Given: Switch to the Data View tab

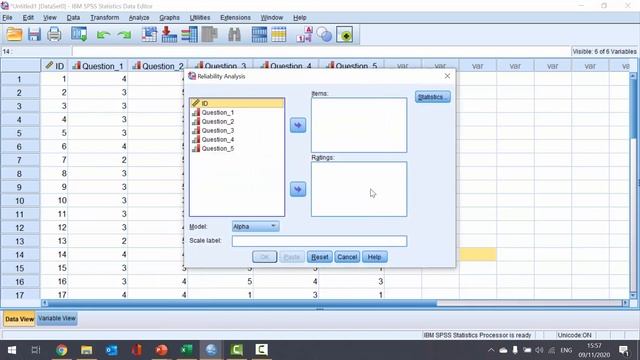Looking at the screenshot, I should click(19, 319).
